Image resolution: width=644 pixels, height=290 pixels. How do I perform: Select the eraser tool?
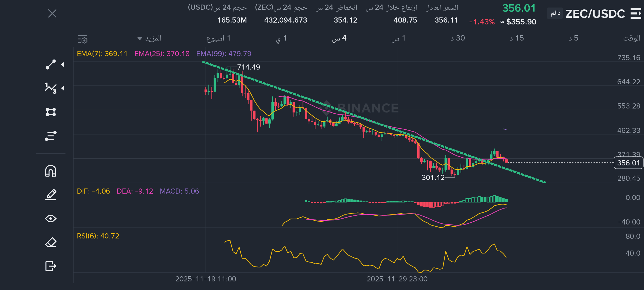[x=50, y=242]
